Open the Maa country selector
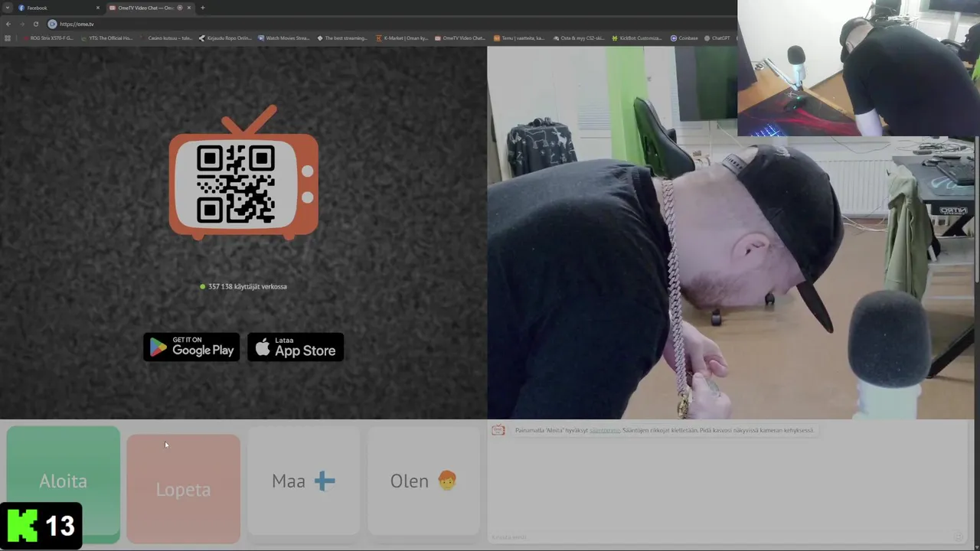This screenshot has width=980, height=551. point(303,481)
